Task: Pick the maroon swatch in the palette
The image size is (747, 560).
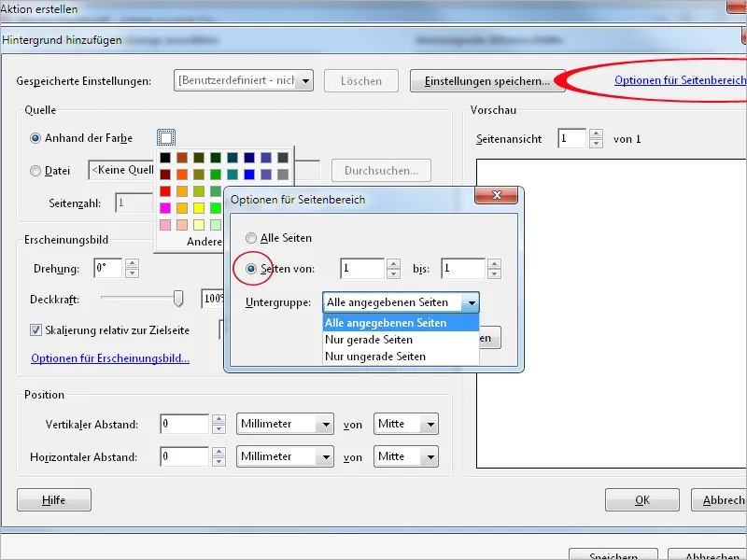Action: coord(165,175)
